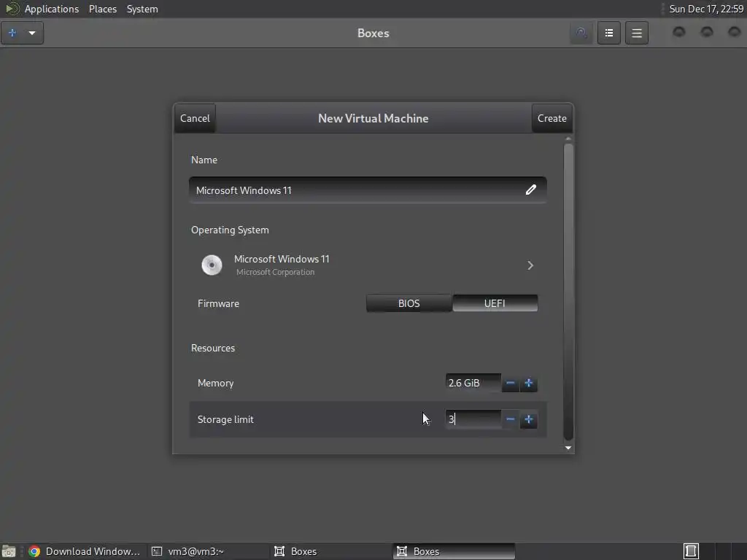747x560 pixels.
Task: Click the clock showing Sun Dec 17, 22:59
Action: [x=706, y=9]
